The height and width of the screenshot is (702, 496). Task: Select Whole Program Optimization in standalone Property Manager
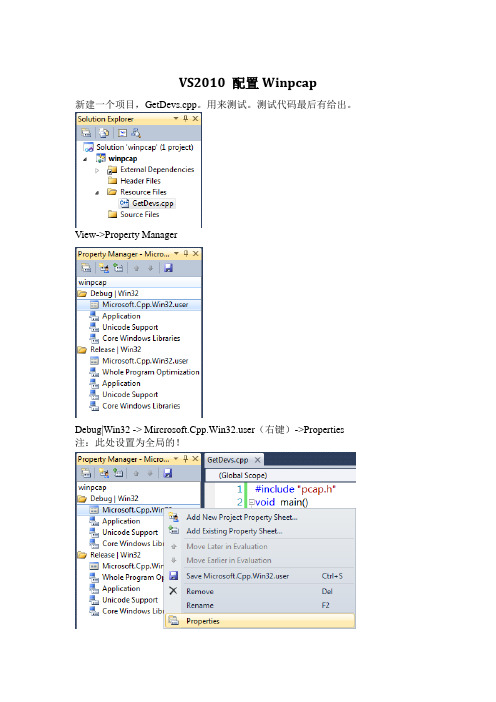pos(145,372)
